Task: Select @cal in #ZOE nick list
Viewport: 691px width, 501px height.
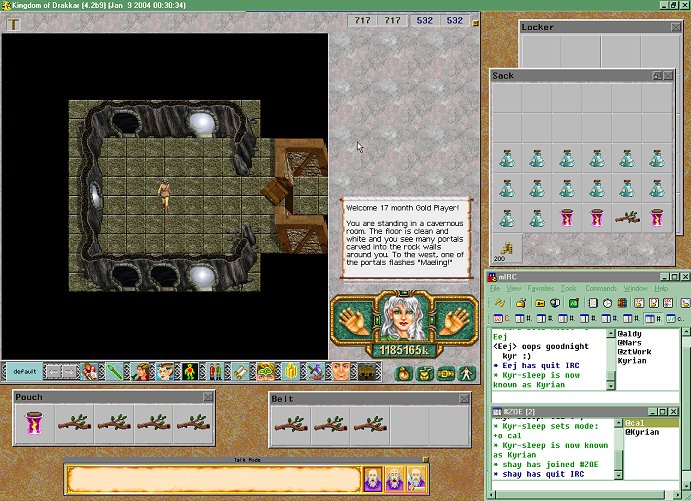Action: point(635,423)
